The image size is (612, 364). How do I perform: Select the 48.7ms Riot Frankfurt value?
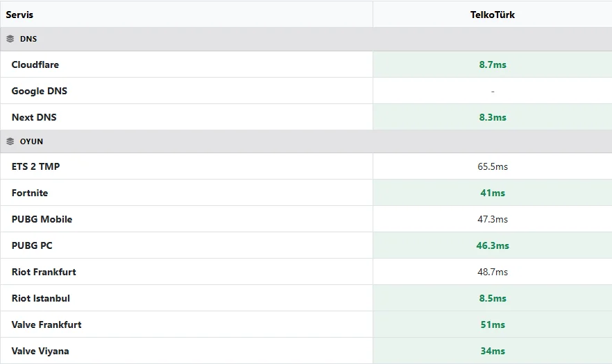(x=493, y=272)
